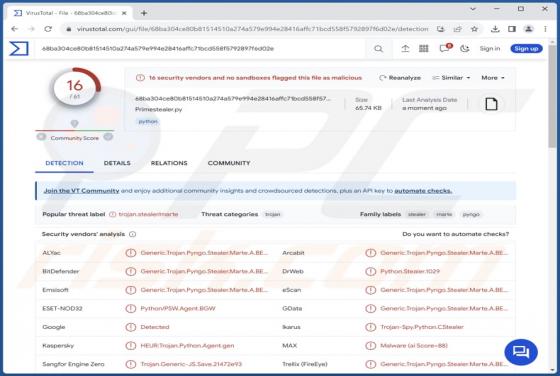Open the notifications comment icon

(445, 48)
